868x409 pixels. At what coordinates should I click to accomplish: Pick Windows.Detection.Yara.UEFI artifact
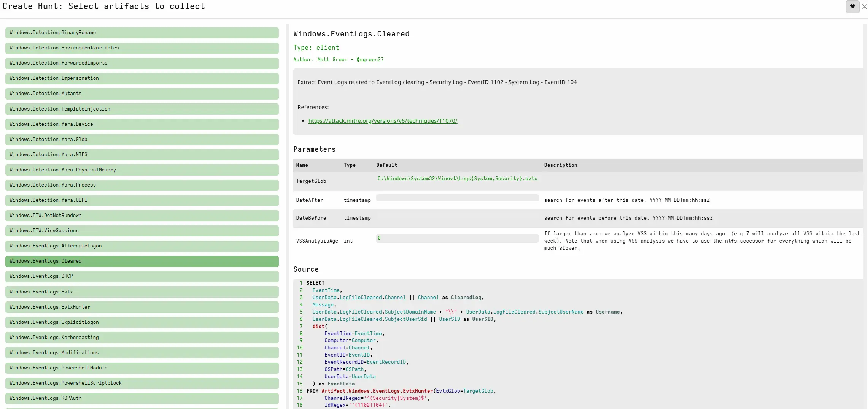coord(142,200)
